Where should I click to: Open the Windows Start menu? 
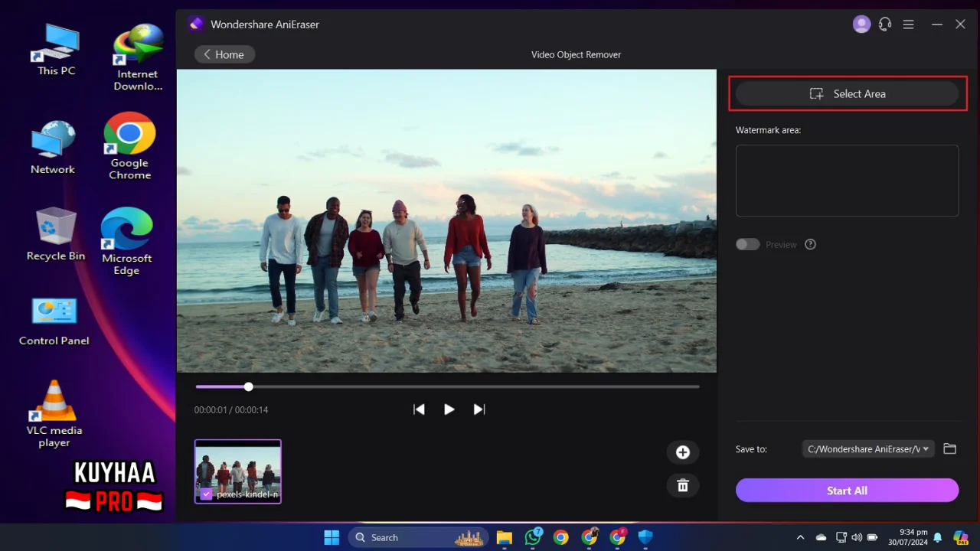(x=332, y=537)
